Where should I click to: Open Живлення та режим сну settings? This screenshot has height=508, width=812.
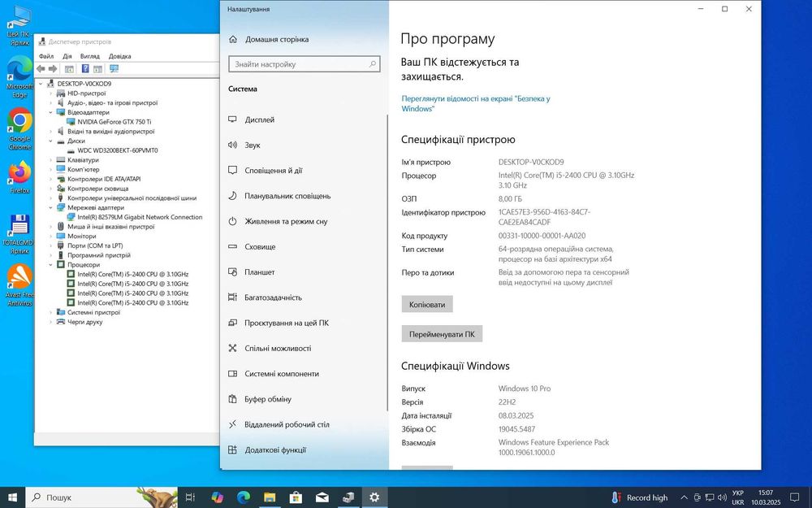pos(304,221)
